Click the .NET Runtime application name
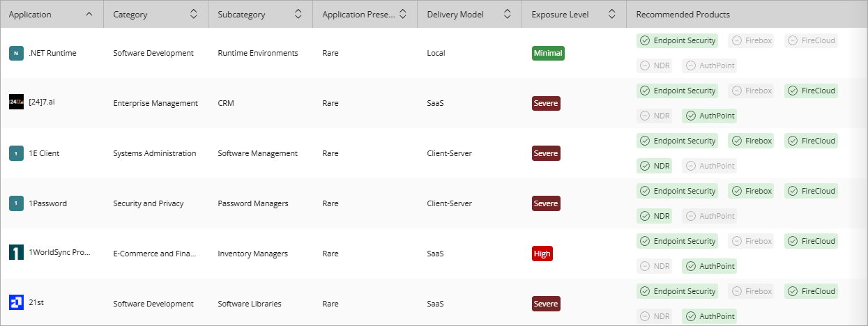Screen dimensions: 868x326 53,53
